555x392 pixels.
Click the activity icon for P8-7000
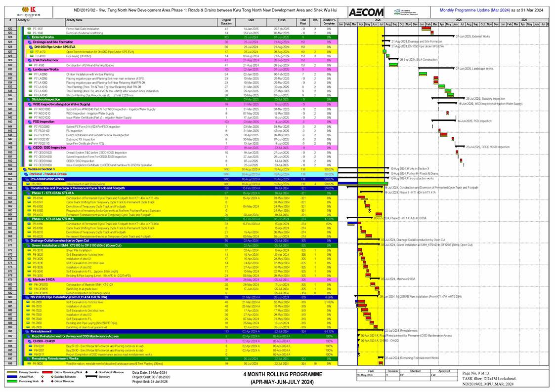29,303
